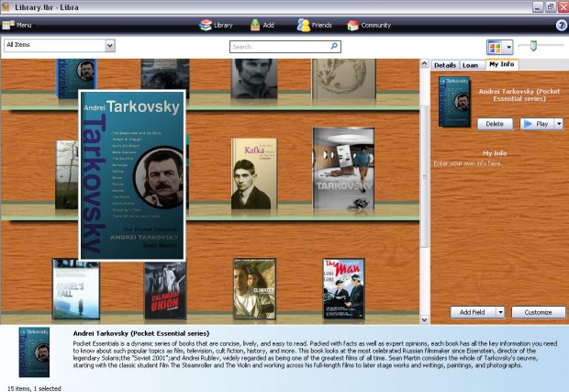Click 'Enter your own info here' text
Screen dimensions: 569x392
[468, 163]
